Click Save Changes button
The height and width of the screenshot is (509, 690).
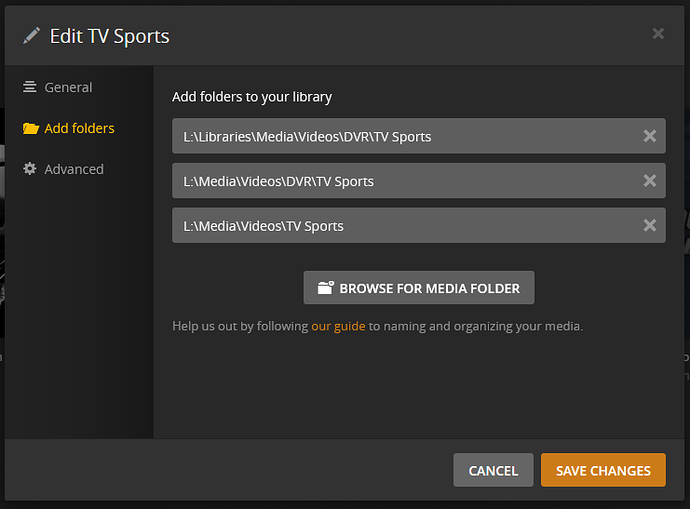click(x=603, y=470)
